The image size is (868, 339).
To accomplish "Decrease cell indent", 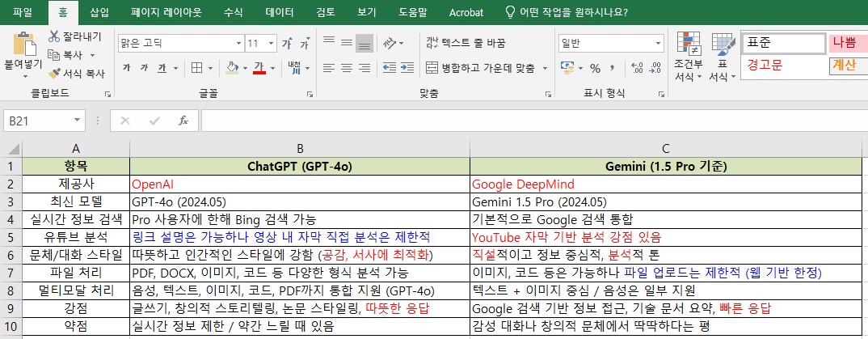I will click(390, 68).
